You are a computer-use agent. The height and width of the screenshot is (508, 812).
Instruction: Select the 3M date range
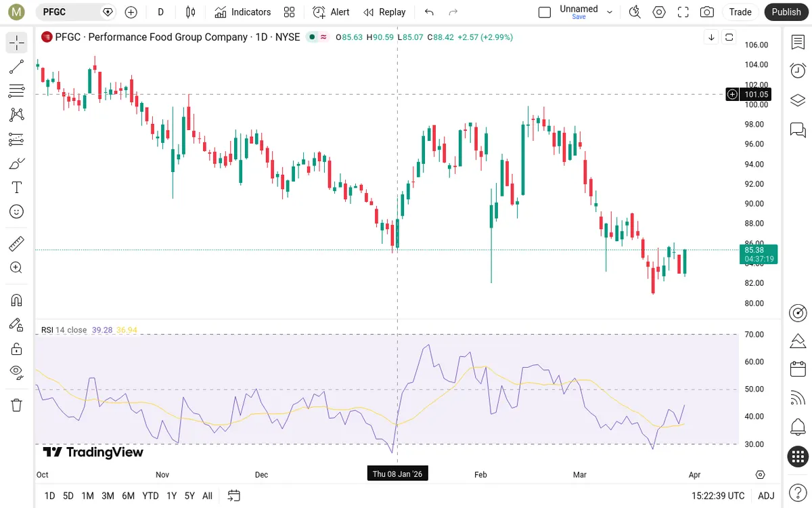(x=108, y=496)
